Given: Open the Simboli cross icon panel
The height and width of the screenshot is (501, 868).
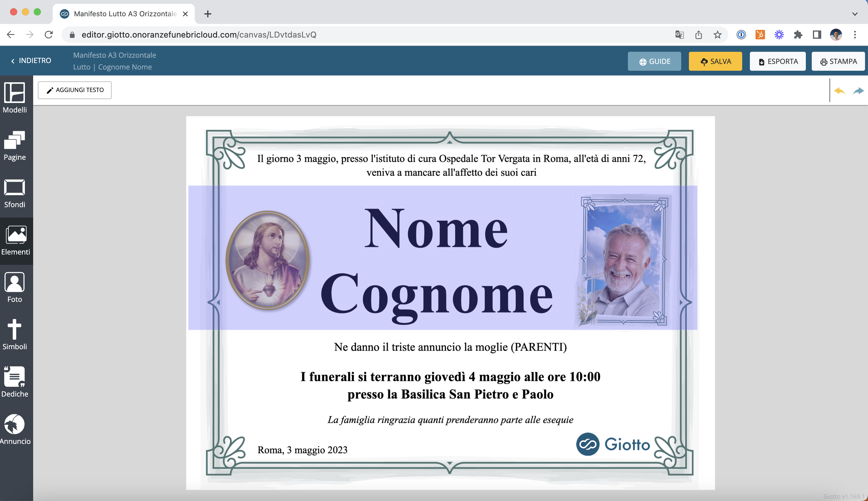Looking at the screenshot, I should [15, 335].
